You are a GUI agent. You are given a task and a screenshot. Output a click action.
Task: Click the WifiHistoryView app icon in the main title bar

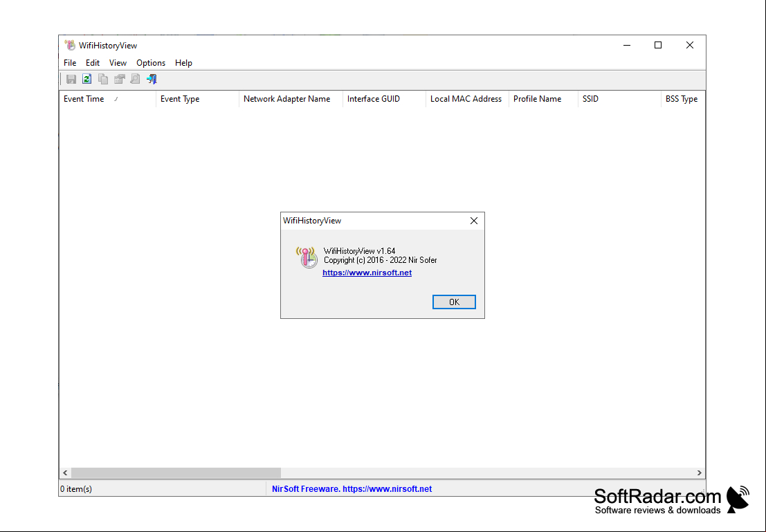coord(71,46)
